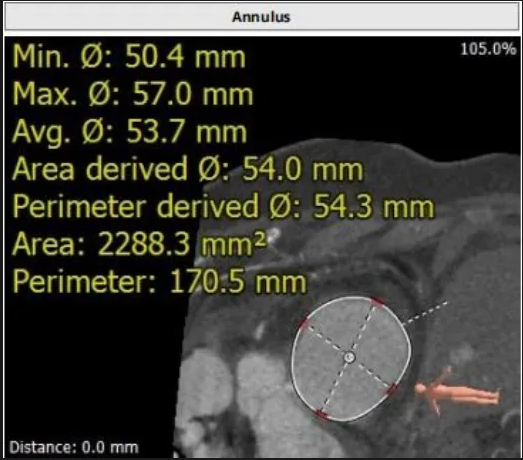This screenshot has height=460, width=523.
Task: Click the Annulus panel title bar
Action: click(x=261, y=17)
